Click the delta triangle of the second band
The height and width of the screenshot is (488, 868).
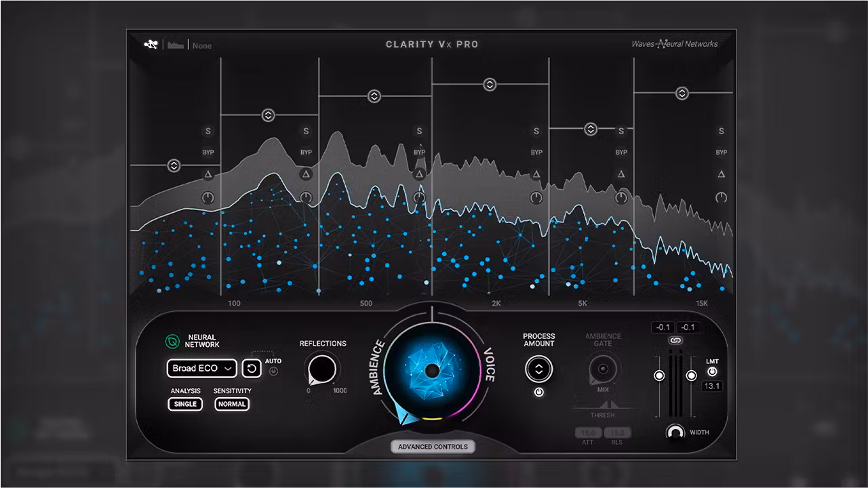(306, 175)
